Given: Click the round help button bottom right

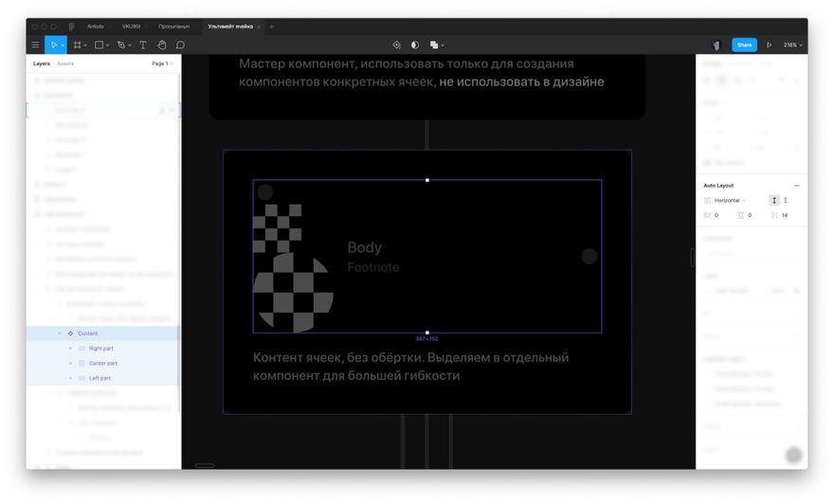Looking at the screenshot, I should [x=793, y=455].
